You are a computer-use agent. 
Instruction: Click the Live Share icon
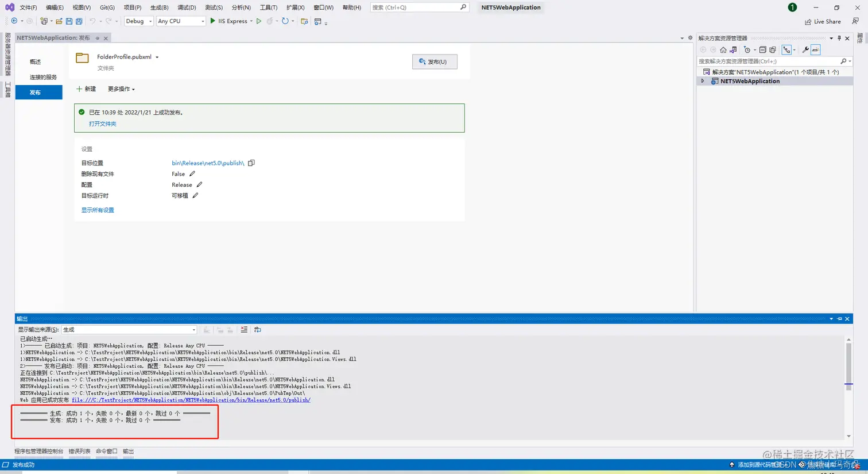[808, 22]
